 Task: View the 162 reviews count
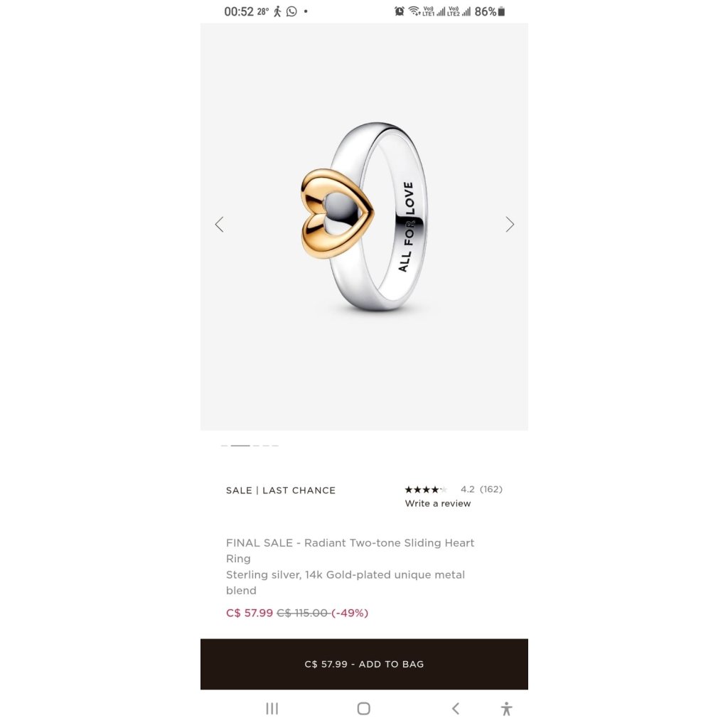tap(491, 489)
